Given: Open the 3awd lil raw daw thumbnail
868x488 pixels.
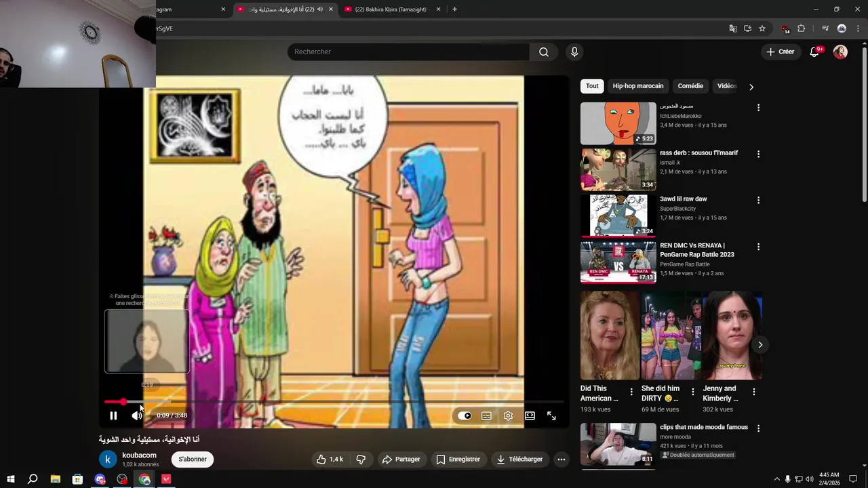Looking at the screenshot, I should pos(618,216).
